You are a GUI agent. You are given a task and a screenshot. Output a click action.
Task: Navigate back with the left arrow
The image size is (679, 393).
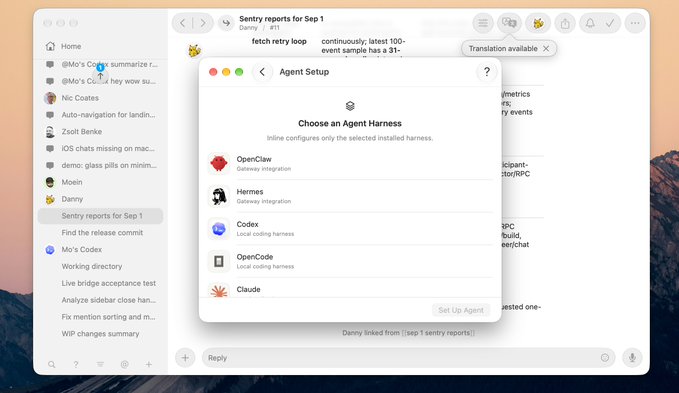pos(182,23)
